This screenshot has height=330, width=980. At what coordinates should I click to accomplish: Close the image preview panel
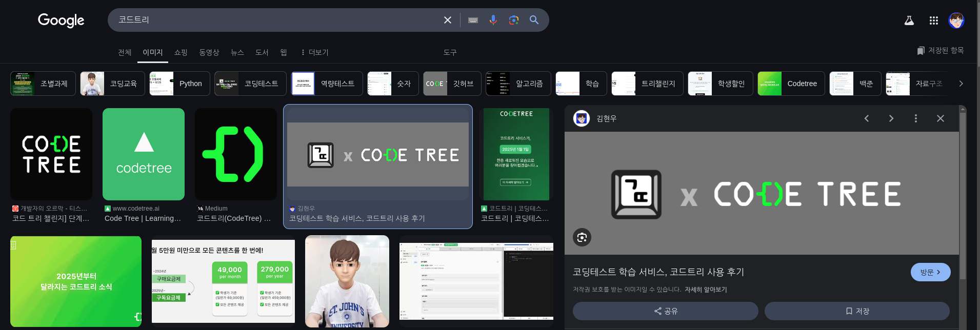(x=941, y=118)
